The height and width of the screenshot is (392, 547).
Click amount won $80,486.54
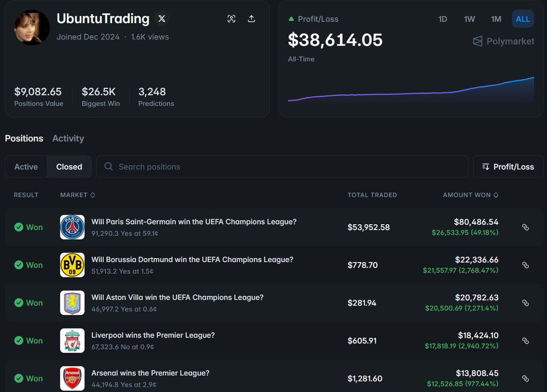pyautogui.click(x=476, y=222)
